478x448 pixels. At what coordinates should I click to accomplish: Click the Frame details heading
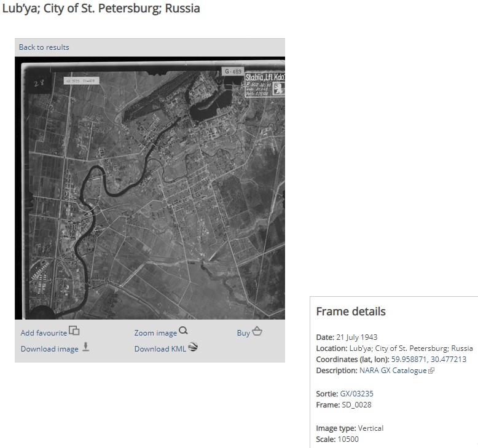351,312
